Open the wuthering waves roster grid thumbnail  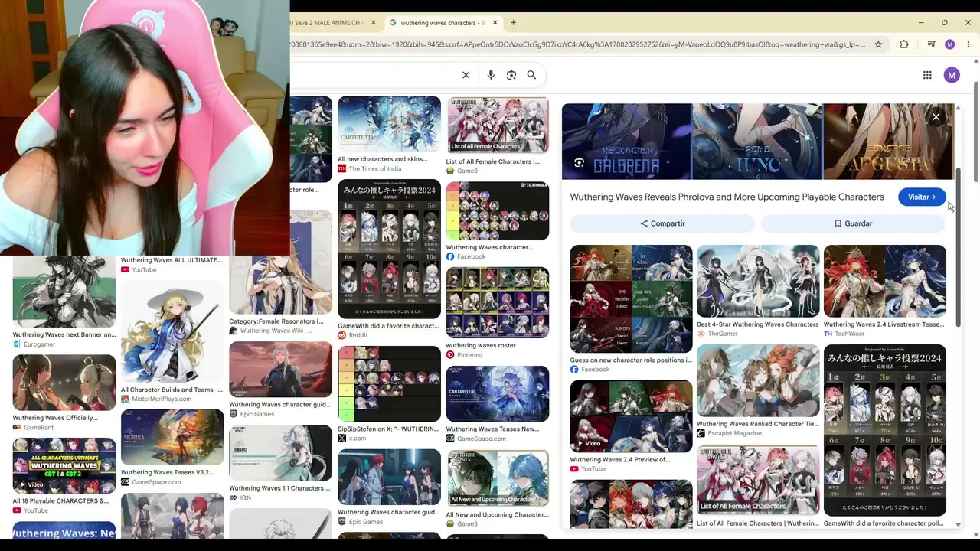pyautogui.click(x=498, y=302)
